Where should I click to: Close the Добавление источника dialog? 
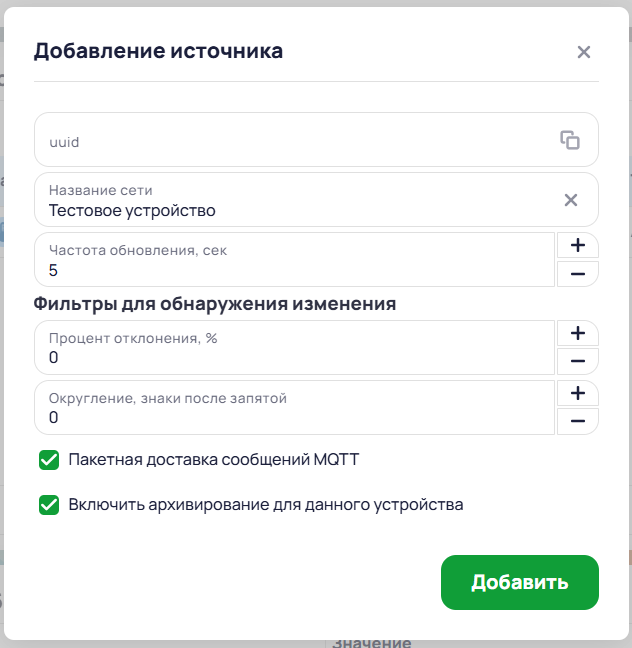(x=584, y=52)
